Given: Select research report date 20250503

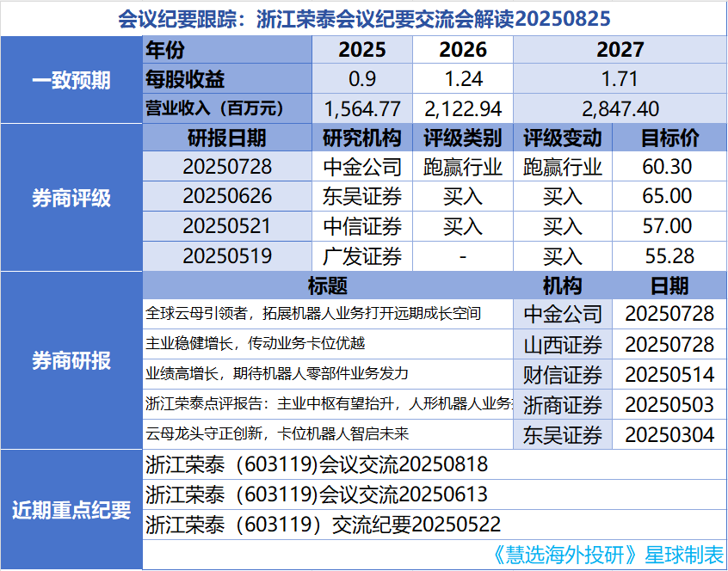Looking at the screenshot, I should coord(669,404).
